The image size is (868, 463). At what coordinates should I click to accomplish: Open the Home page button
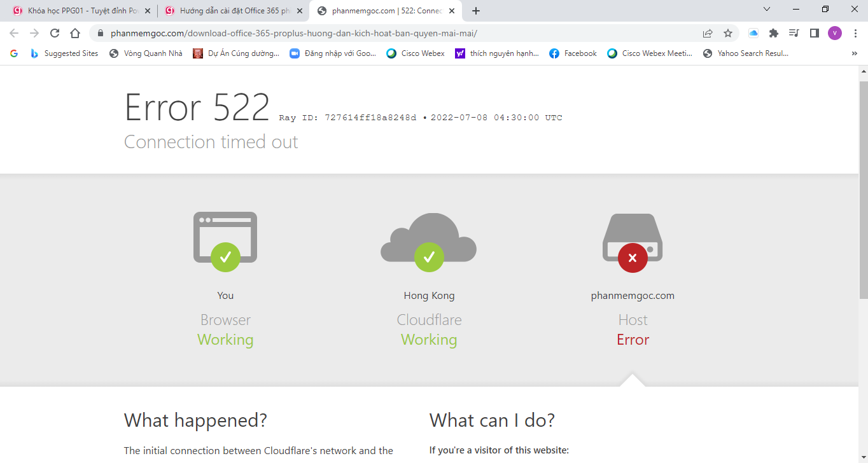75,33
